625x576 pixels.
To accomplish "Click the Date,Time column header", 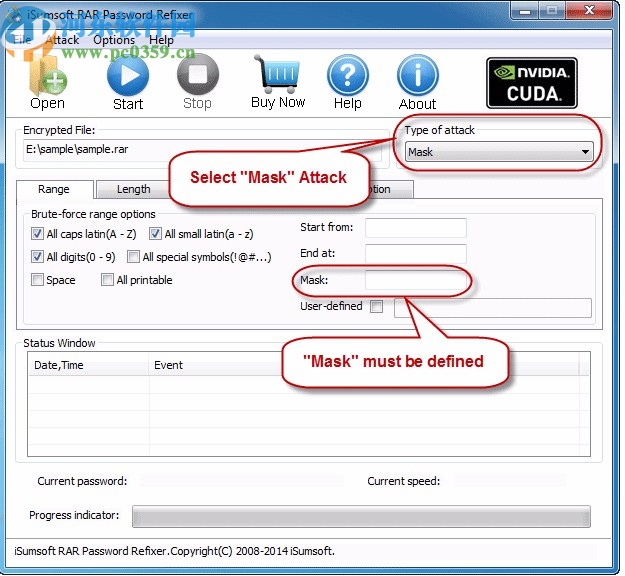I will (x=88, y=365).
